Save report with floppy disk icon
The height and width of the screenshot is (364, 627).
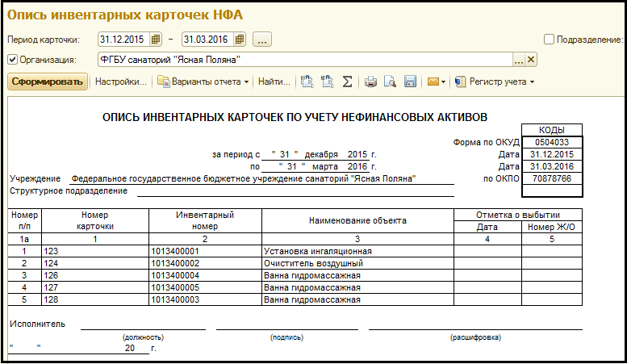tap(410, 82)
